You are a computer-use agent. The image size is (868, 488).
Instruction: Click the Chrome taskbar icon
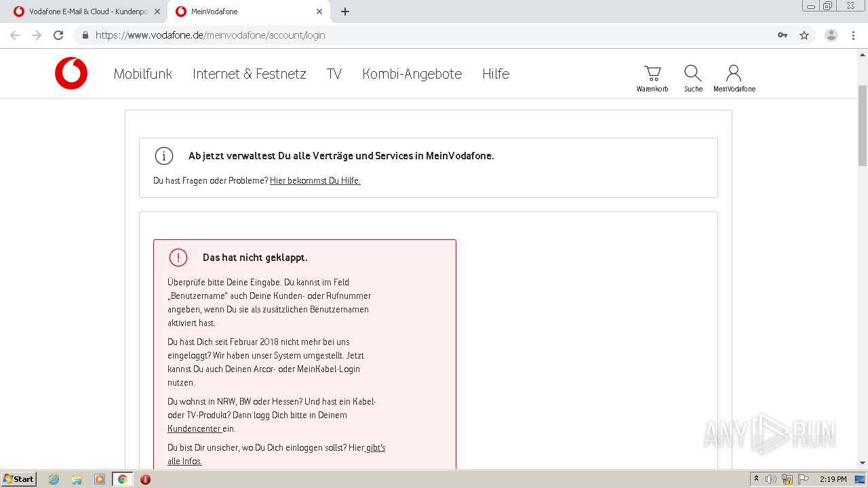tap(122, 479)
